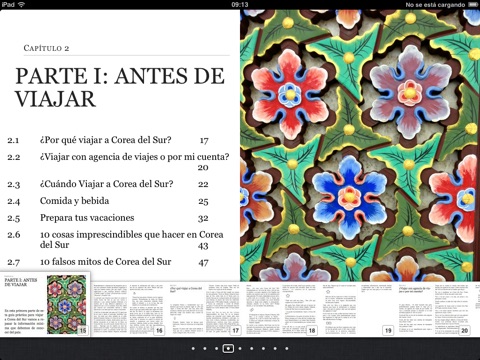This screenshot has width=480, height=360.
Task: Click the highlighted current chapter dot indicator
Action: (228, 349)
